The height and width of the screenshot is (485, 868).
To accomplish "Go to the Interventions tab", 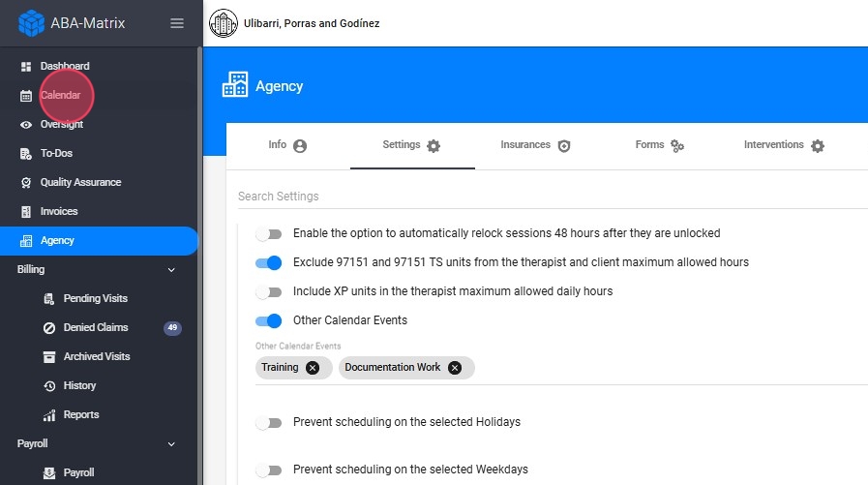I will pyautogui.click(x=784, y=145).
